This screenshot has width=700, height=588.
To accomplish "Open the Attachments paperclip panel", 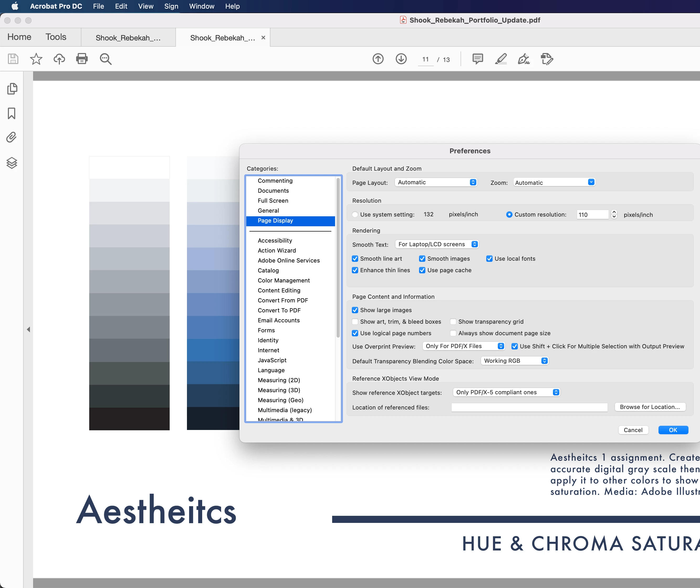I will (11, 137).
